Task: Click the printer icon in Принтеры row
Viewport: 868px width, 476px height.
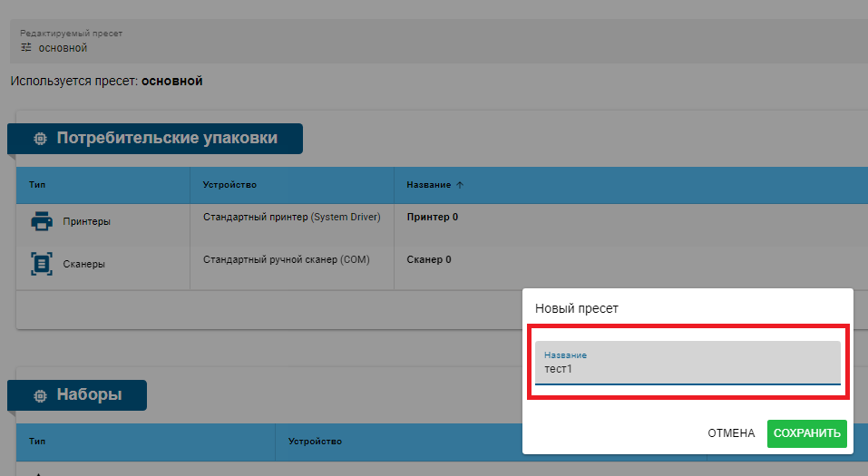Action: point(42,221)
